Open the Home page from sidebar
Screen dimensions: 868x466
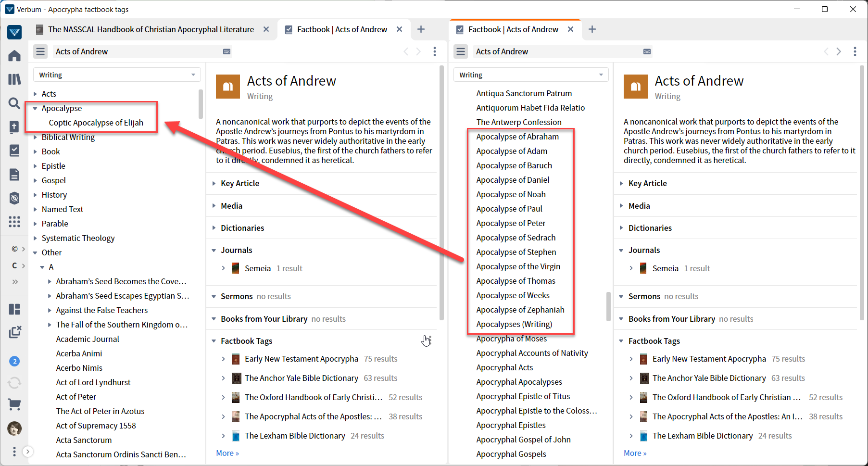[14, 56]
